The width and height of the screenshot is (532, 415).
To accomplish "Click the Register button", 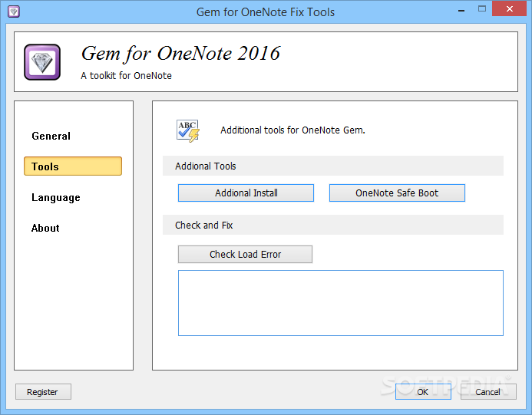I will coord(43,392).
